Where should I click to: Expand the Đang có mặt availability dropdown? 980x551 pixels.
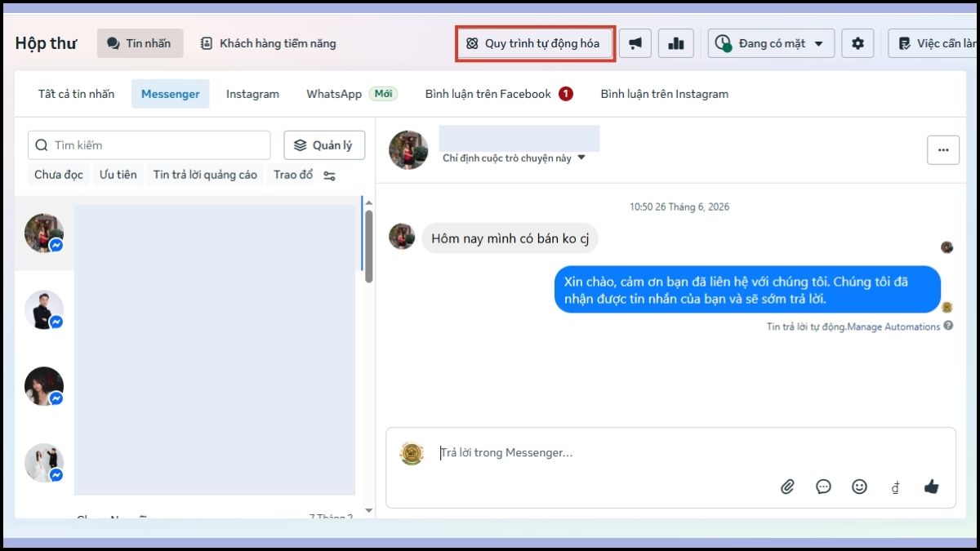(771, 43)
